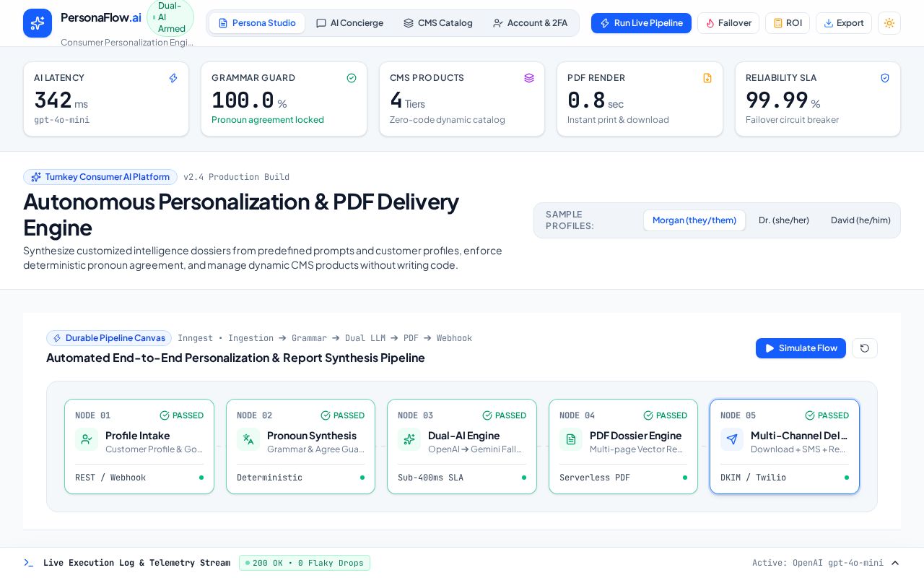Click the PDF Dossier Engine node title
Screen dimensions: 924x578
[636, 436]
